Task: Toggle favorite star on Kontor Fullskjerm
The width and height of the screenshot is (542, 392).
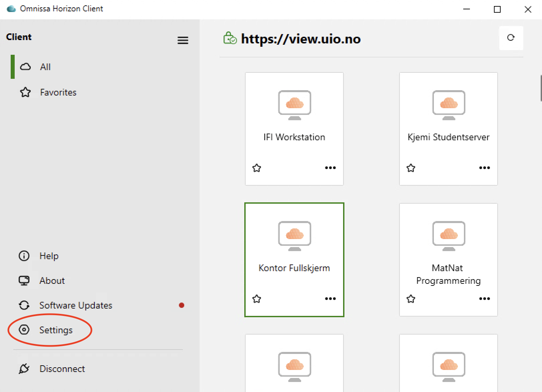Action: pos(257,299)
